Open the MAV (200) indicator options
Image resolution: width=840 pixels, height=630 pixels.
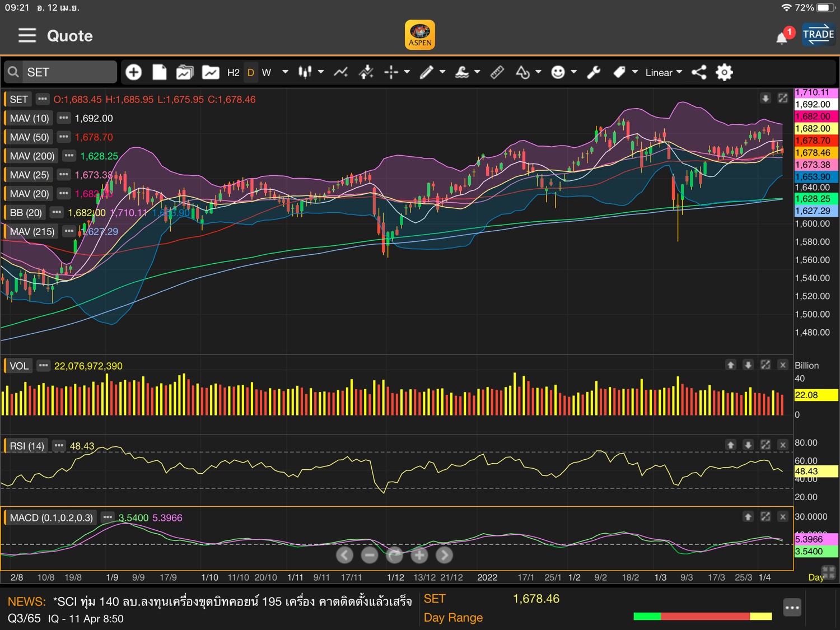point(69,156)
